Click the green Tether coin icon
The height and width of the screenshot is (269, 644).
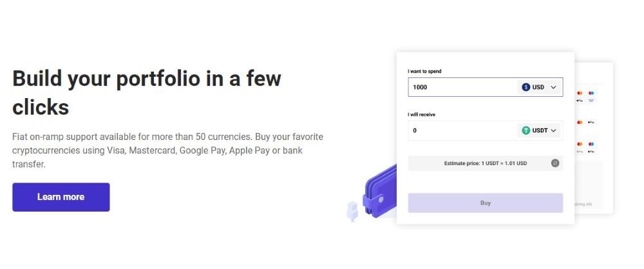click(x=526, y=130)
